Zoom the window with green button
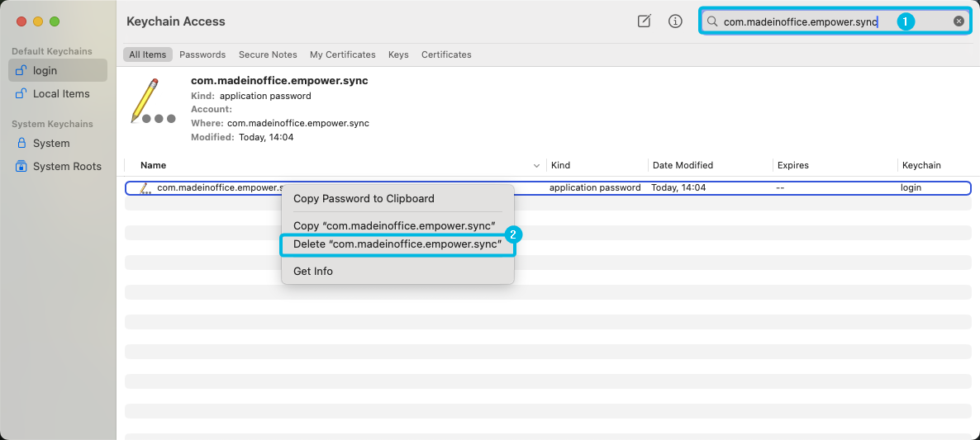This screenshot has height=440, width=980. (55, 21)
